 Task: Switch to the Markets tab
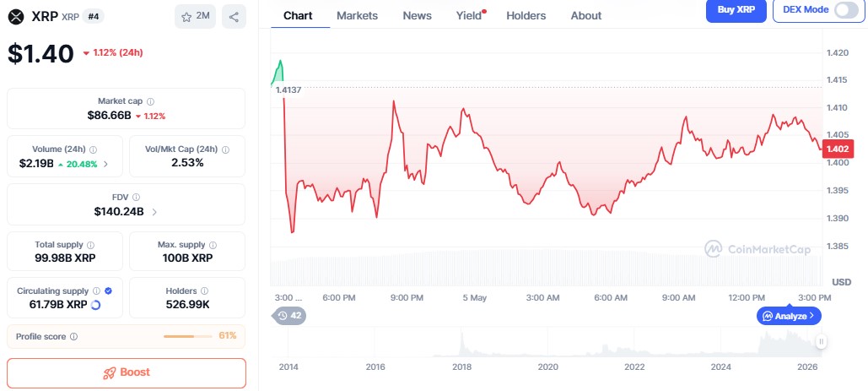(x=357, y=15)
